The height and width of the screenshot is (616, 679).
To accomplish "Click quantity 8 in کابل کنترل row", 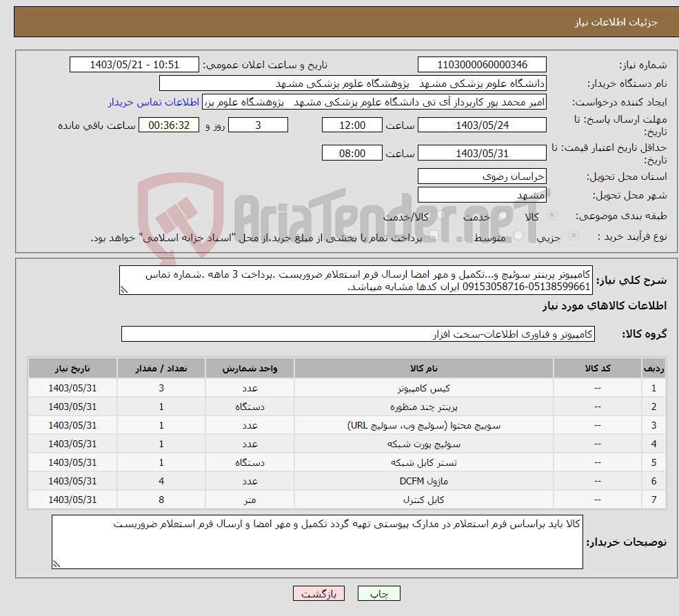I will pyautogui.click(x=161, y=500).
